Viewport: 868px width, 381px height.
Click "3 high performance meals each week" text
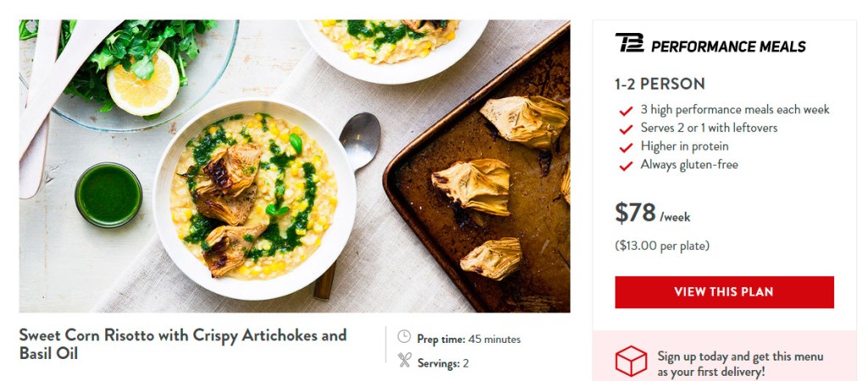pyautogui.click(x=735, y=110)
